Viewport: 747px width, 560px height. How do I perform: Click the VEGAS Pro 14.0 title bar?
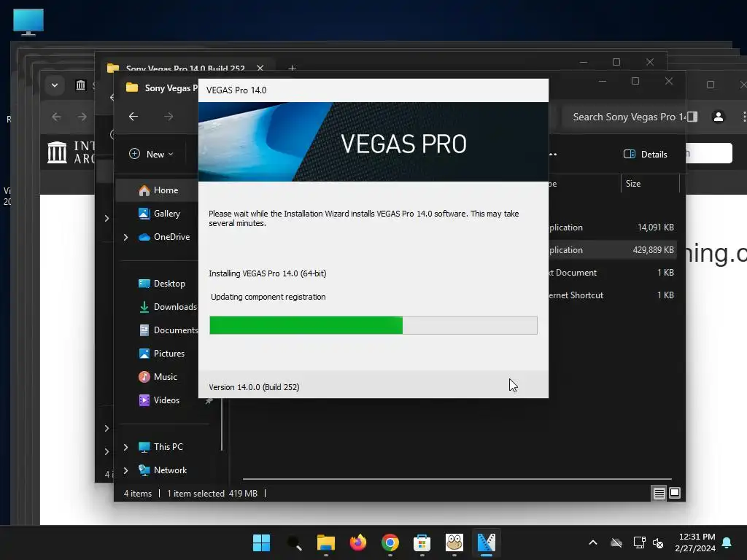tap(373, 90)
